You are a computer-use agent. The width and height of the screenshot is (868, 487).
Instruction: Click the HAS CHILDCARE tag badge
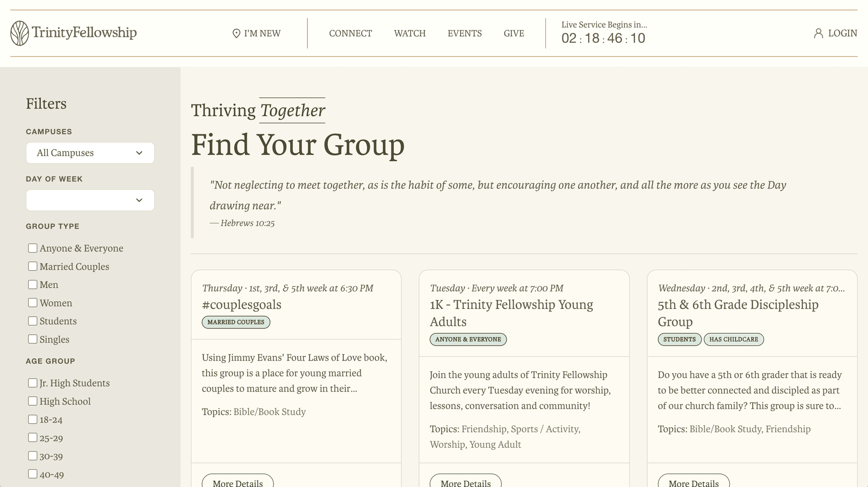pos(734,339)
